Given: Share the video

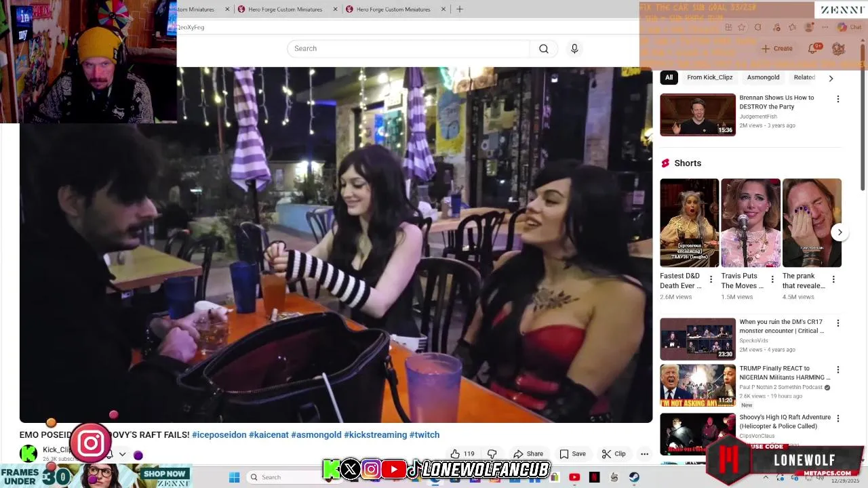Looking at the screenshot, I should pos(528,454).
